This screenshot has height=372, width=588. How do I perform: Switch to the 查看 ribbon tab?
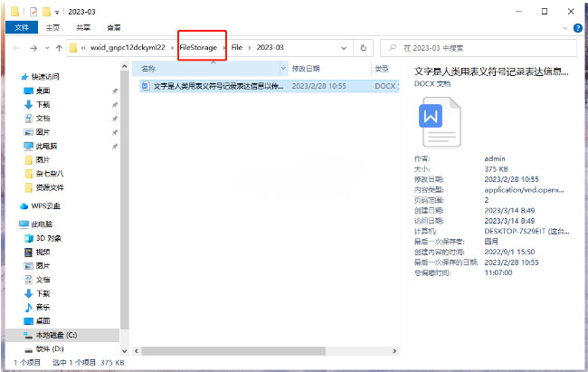click(x=114, y=27)
